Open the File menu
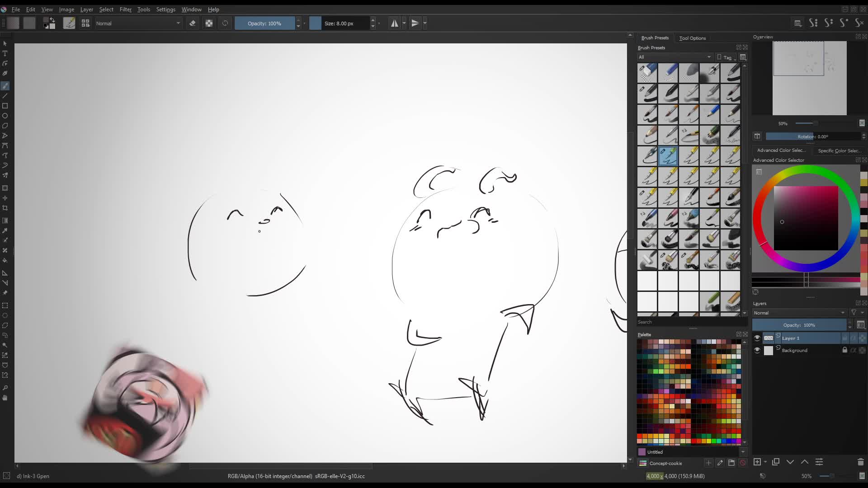The image size is (868, 488). coord(16,9)
